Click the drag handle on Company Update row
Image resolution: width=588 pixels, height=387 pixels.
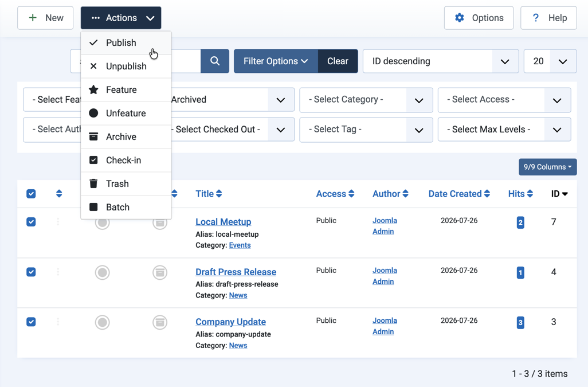coord(58,322)
